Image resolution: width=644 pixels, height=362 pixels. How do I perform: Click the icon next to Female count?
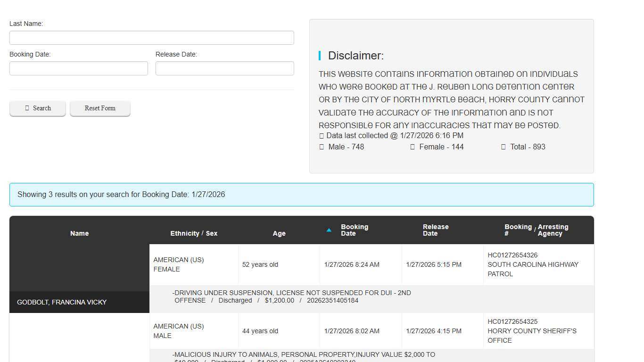413,147
